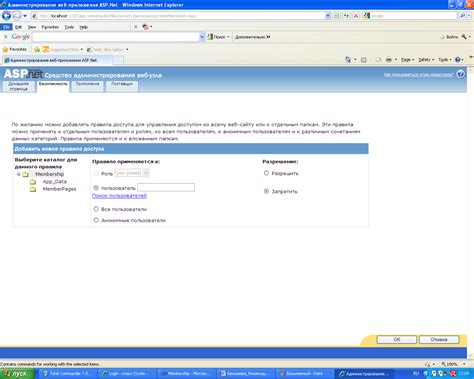This screenshot has height=379, width=474.
Task: Open the recent pages dropdown arrow
Action: tap(25, 16)
